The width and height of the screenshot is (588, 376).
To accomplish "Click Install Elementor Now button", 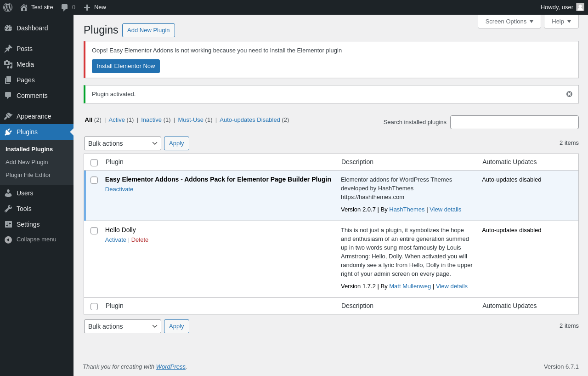I will 126,66.
